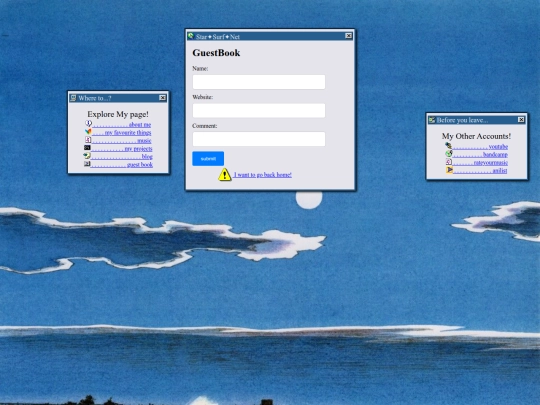
Task: Click the Comment: label text
Action: tap(205, 126)
